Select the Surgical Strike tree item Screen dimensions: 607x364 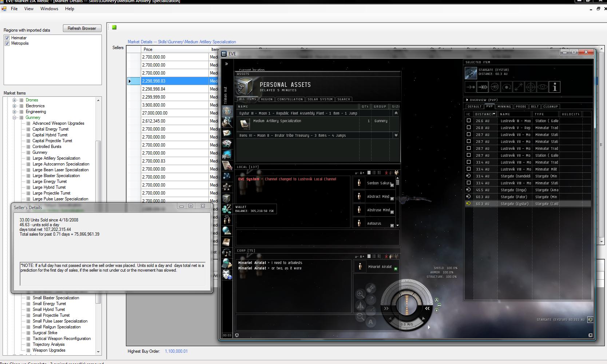click(45, 333)
